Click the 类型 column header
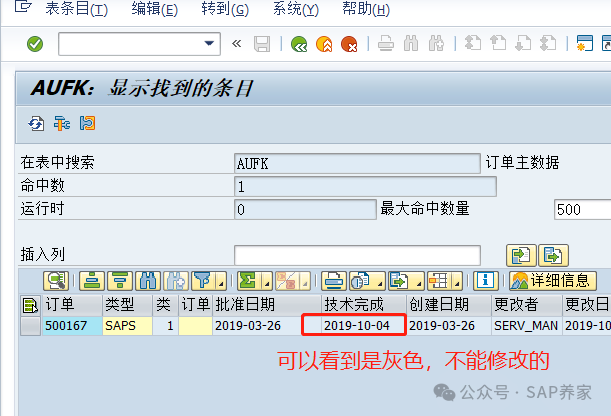This screenshot has width=611, height=416. 127,305
